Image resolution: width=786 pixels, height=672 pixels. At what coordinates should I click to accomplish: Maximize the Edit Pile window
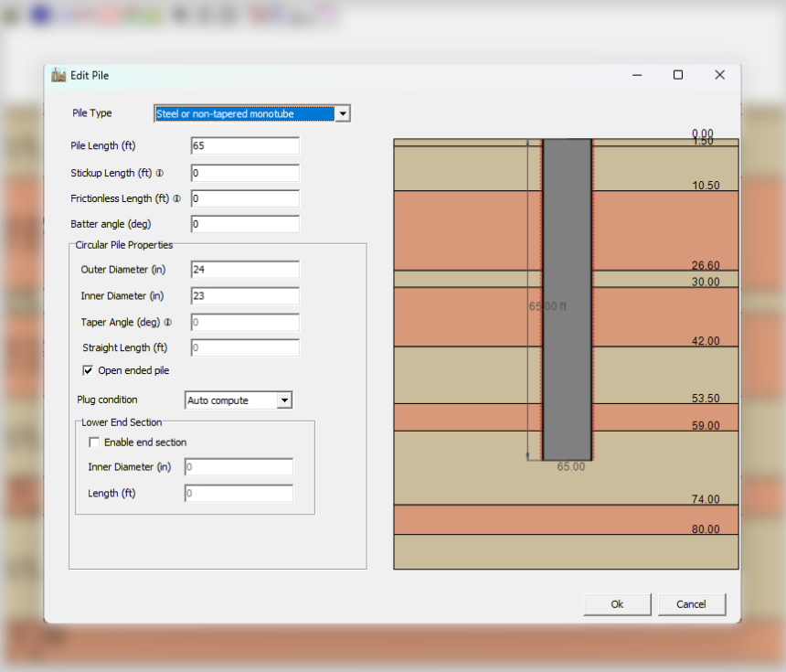tap(678, 75)
